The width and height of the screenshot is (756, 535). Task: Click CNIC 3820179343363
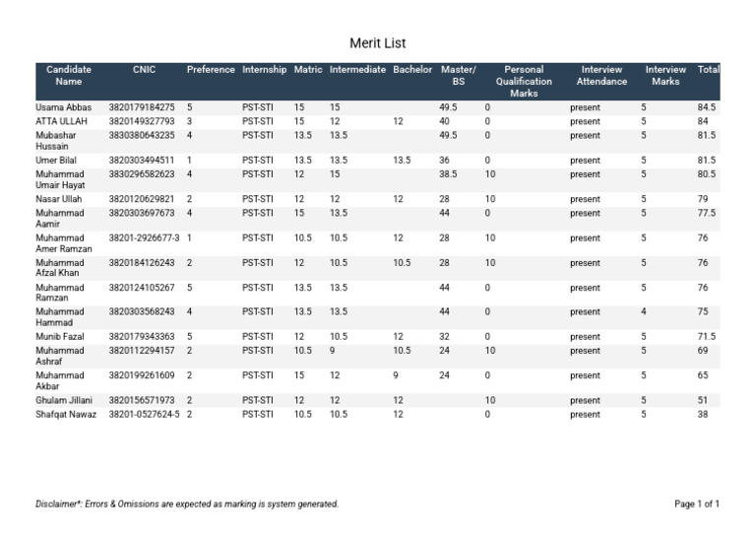142,337
